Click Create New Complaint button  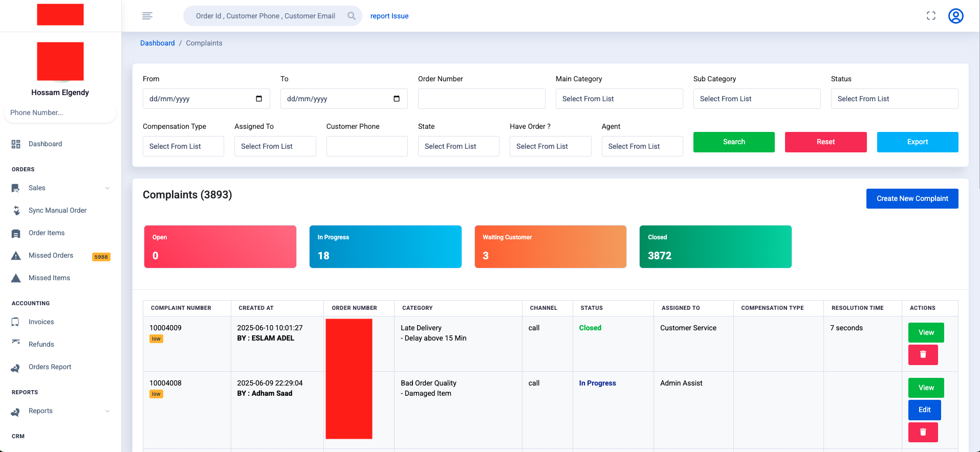click(x=912, y=198)
